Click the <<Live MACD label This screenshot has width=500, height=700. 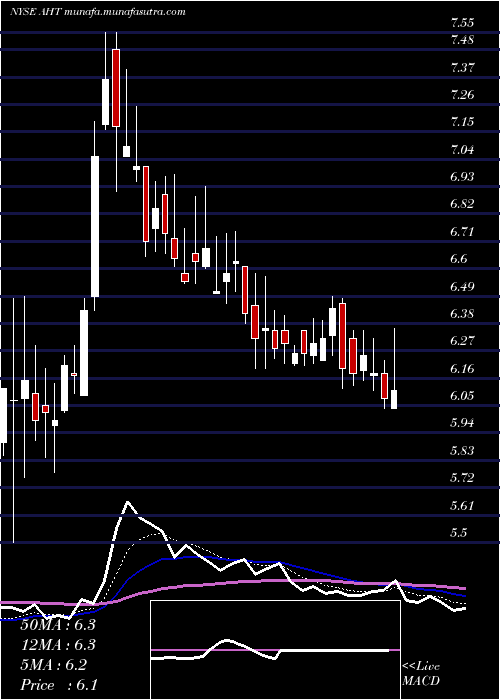tap(421, 674)
